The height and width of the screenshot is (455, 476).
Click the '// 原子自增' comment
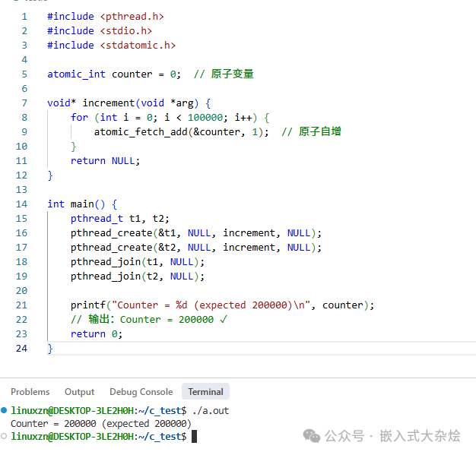pos(311,131)
